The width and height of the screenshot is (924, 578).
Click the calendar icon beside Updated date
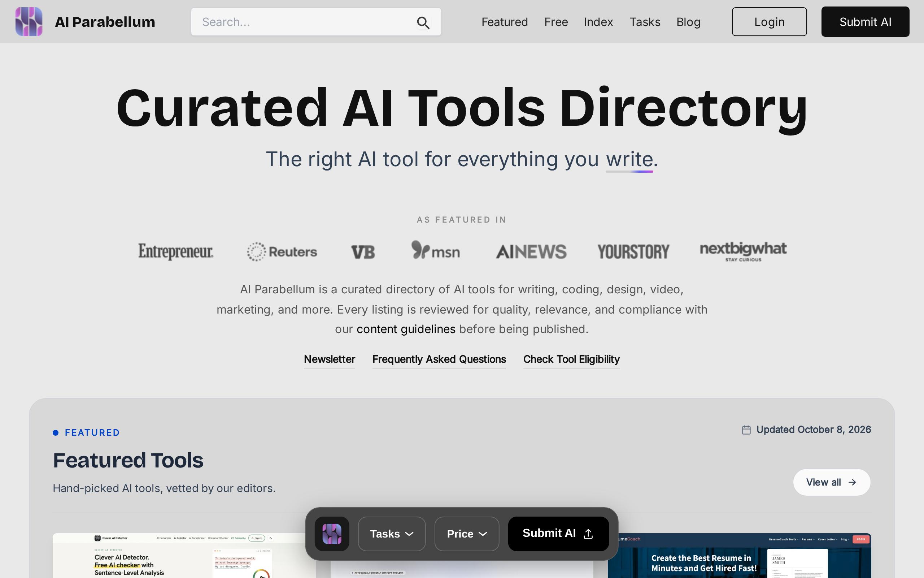tap(746, 430)
